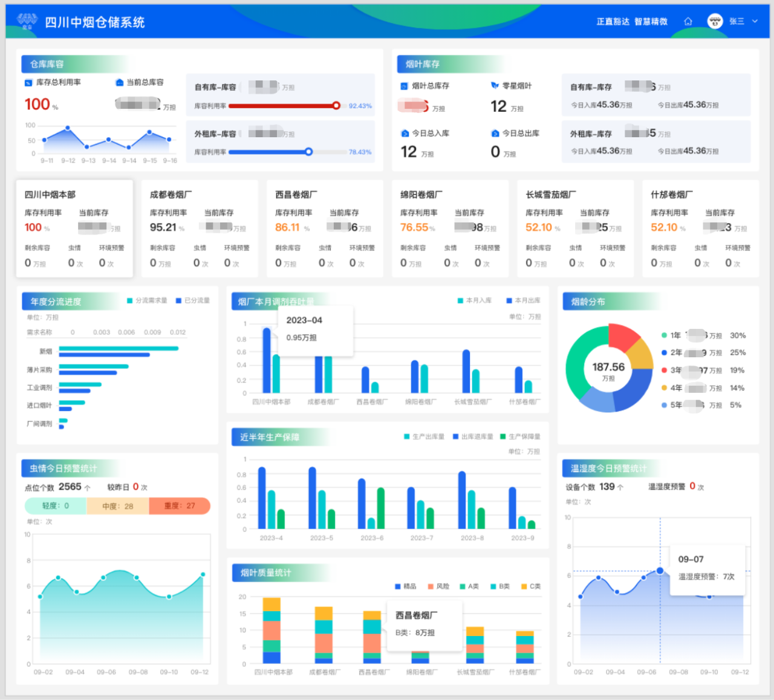The width and height of the screenshot is (774, 700).
Task: Click the 零星烟叶 icon
Action: click(x=495, y=86)
